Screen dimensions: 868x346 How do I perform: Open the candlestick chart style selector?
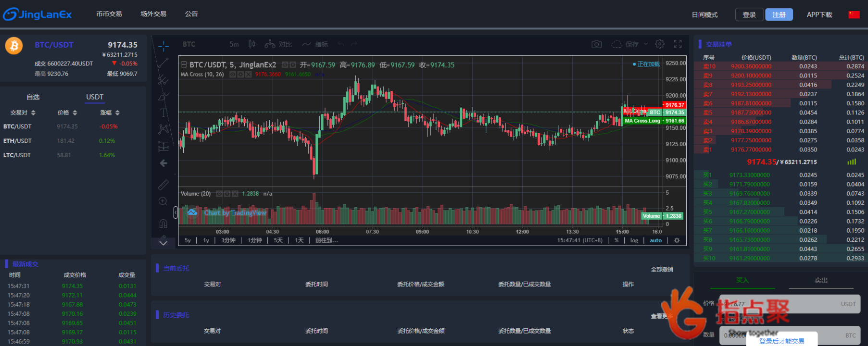[252, 44]
